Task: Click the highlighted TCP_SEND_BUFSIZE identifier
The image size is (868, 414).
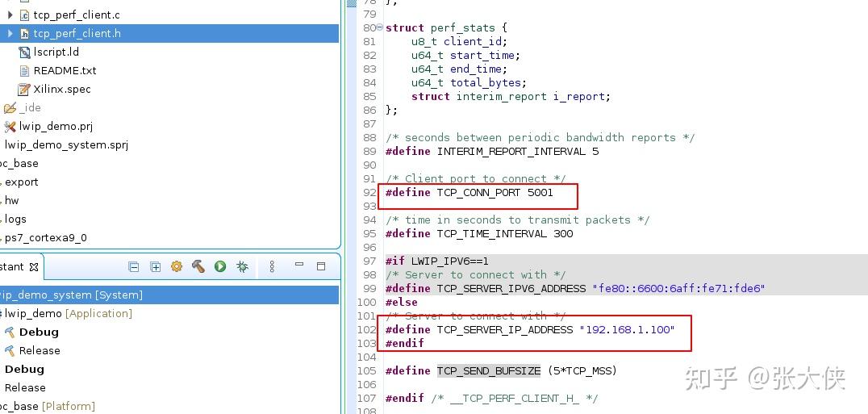Action: (x=489, y=371)
